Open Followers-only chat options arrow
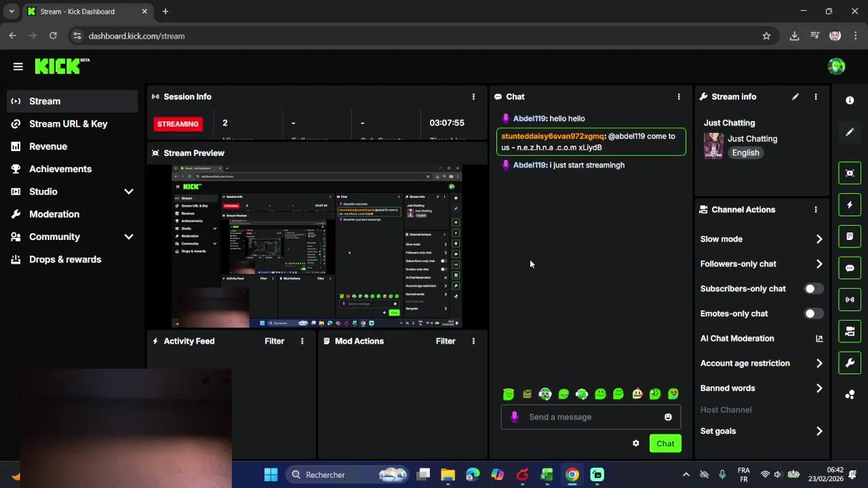The width and height of the screenshot is (868, 488). pyautogui.click(x=819, y=264)
